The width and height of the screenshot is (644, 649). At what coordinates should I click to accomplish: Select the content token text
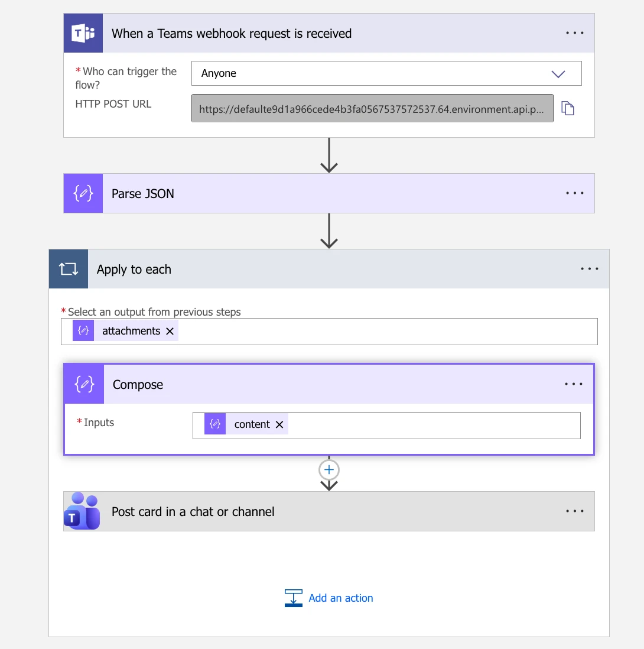(252, 424)
